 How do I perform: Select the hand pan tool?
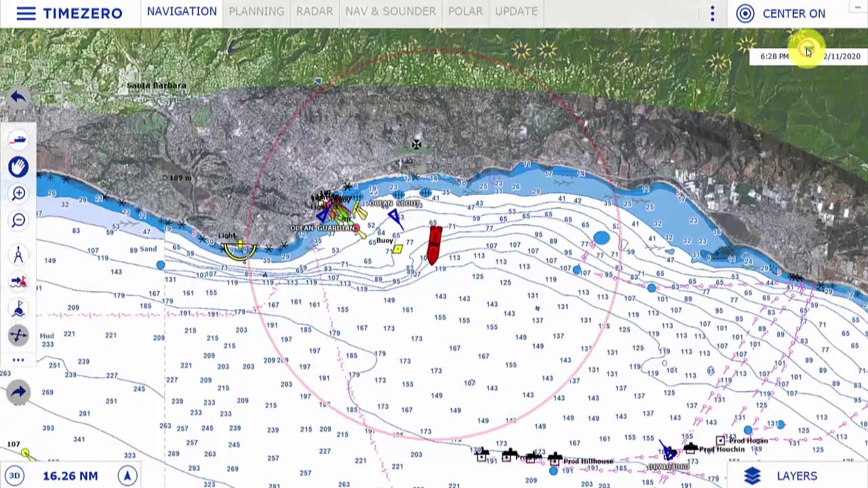point(18,167)
